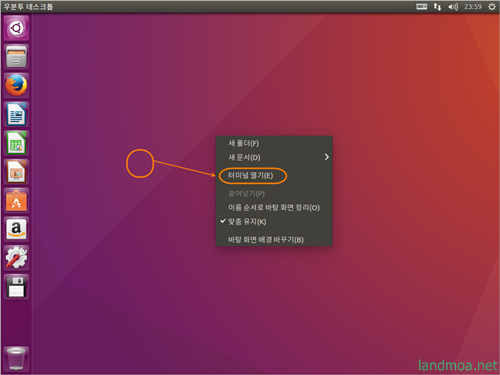This screenshot has width=500, height=375.
Task: Click disabled 붙여넣기(P) entry
Action: click(274, 193)
